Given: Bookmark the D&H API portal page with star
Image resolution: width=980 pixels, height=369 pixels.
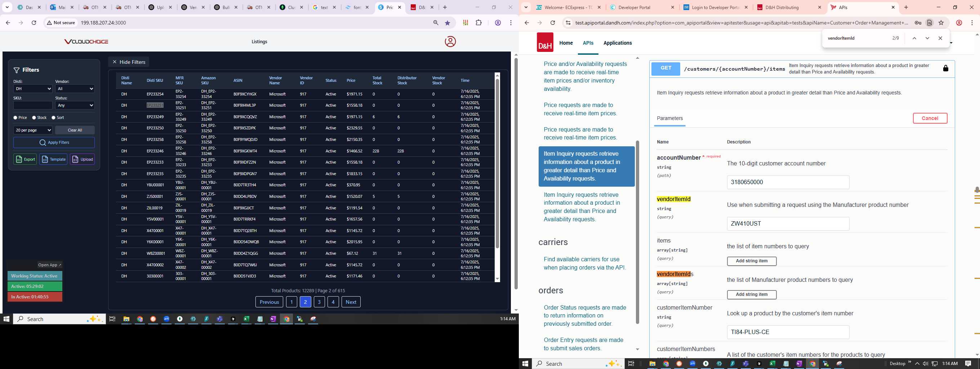Looking at the screenshot, I should pyautogui.click(x=941, y=23).
